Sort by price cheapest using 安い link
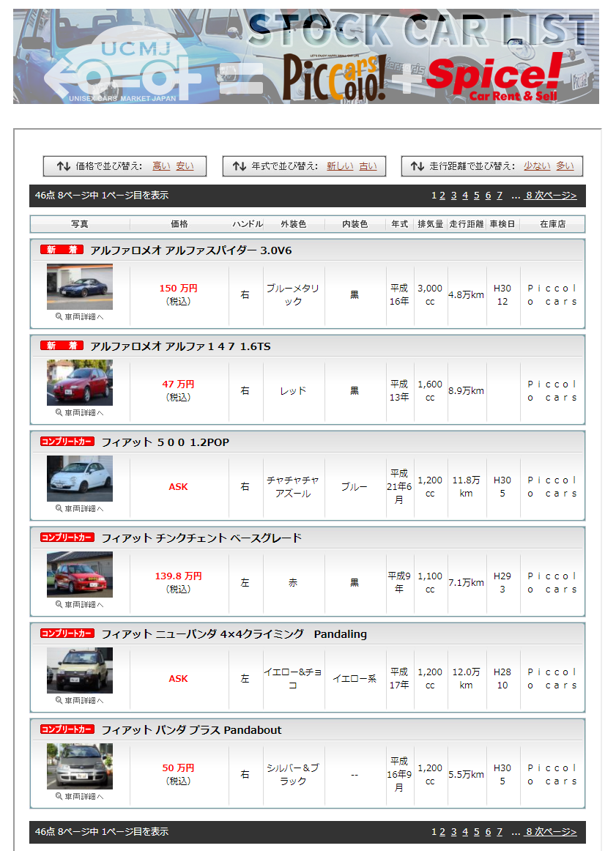 point(185,166)
